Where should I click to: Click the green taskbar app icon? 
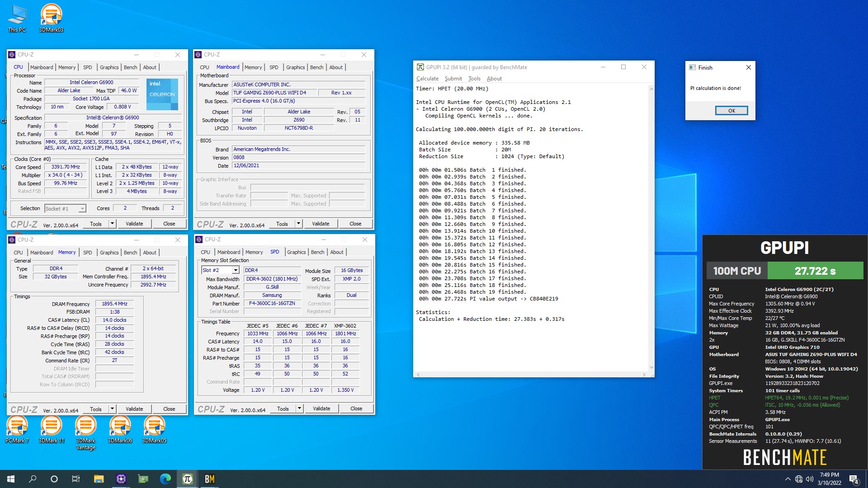143,479
